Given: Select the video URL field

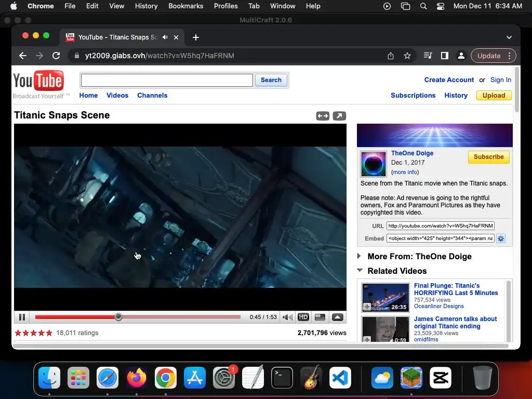Looking at the screenshot, I should pos(441,225).
